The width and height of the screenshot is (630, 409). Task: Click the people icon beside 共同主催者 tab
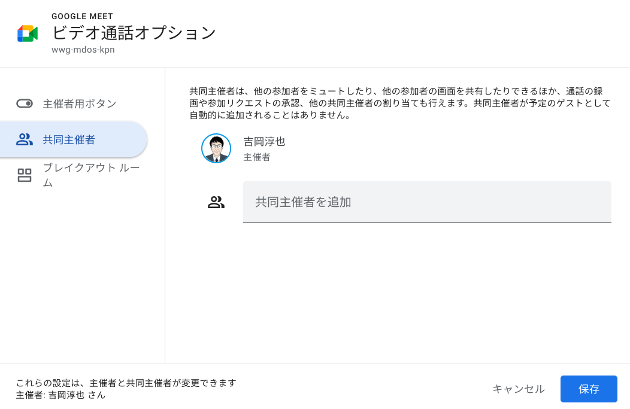[x=25, y=139]
